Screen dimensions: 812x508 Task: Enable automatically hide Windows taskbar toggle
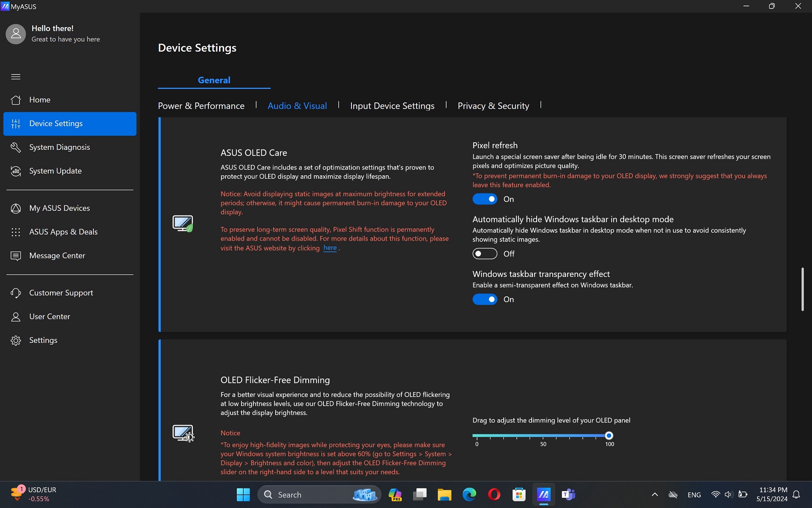485,254
